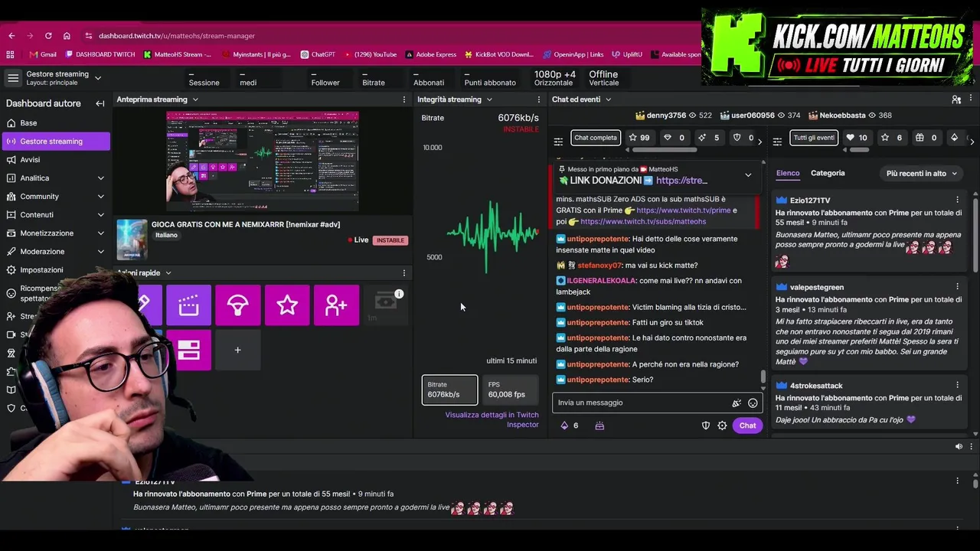Open Base in the sidebar
980x551 pixels.
coord(55,123)
